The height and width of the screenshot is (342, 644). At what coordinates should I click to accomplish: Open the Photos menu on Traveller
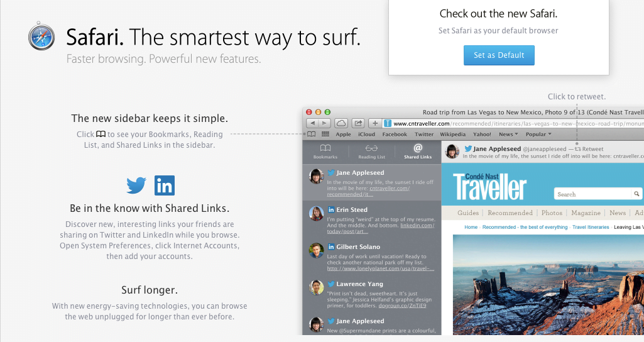click(552, 212)
